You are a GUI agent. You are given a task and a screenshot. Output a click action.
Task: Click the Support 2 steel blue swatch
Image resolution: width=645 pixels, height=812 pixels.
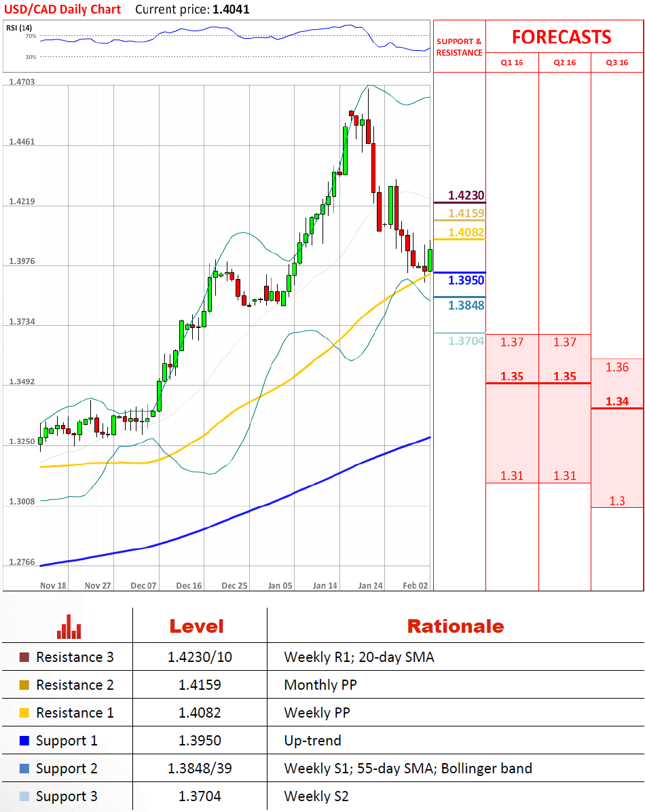click(x=24, y=769)
